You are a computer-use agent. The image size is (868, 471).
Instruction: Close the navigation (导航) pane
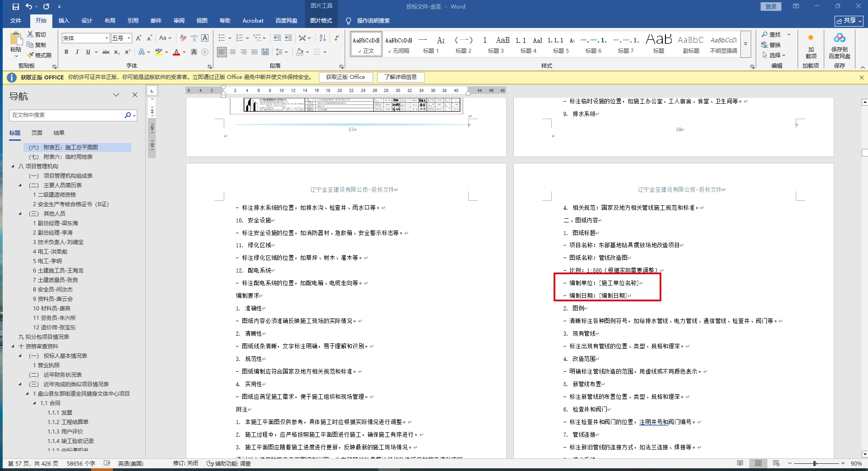coord(135,95)
